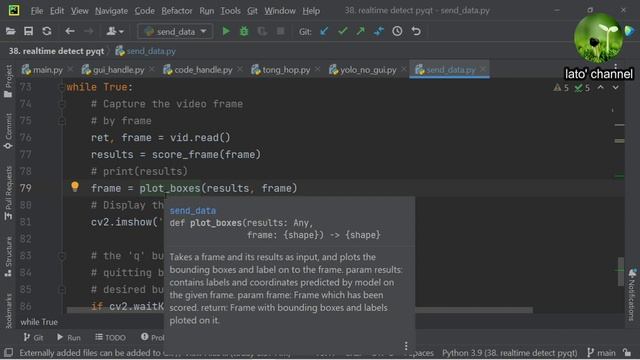Open Git fetch icon next to push

pyautogui.click(x=379, y=31)
